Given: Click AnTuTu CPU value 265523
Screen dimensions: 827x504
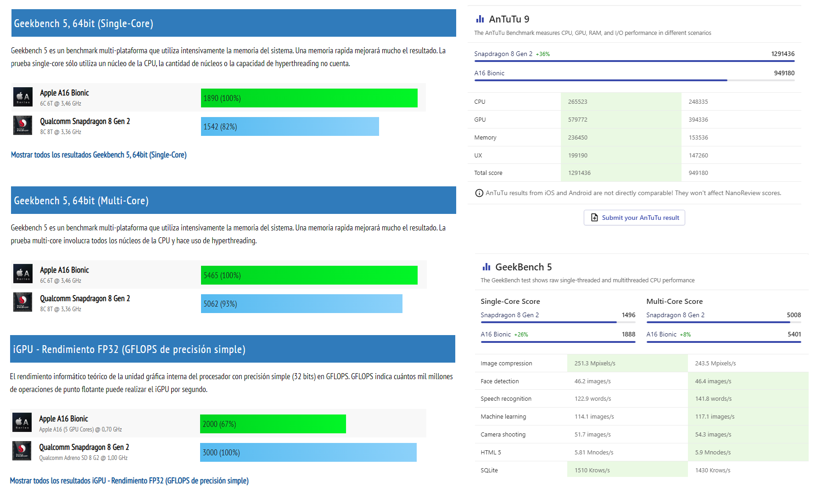Looking at the screenshot, I should (578, 102).
